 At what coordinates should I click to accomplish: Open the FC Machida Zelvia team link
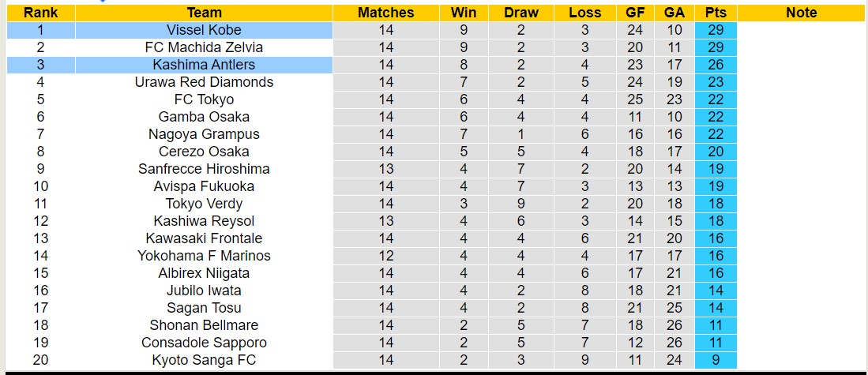pyautogui.click(x=204, y=47)
